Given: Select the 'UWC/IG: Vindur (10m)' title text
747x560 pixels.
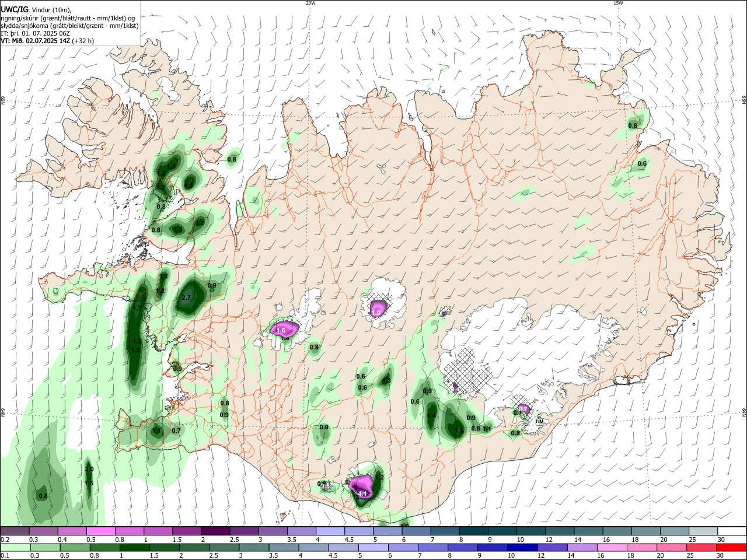Looking at the screenshot, I should (x=36, y=10).
